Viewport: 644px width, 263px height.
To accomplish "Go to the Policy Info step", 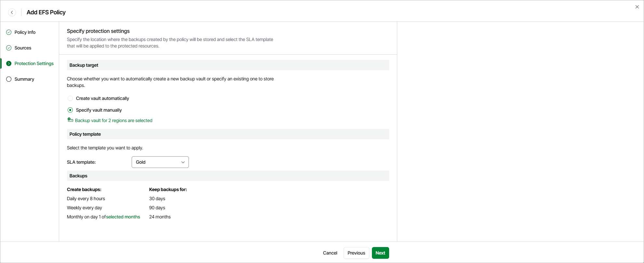I will click(x=25, y=32).
